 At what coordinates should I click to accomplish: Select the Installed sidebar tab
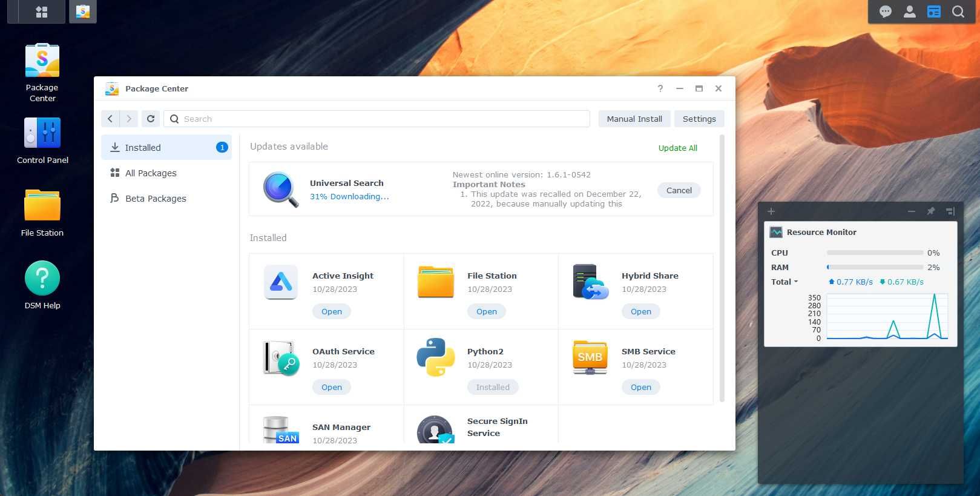click(166, 147)
